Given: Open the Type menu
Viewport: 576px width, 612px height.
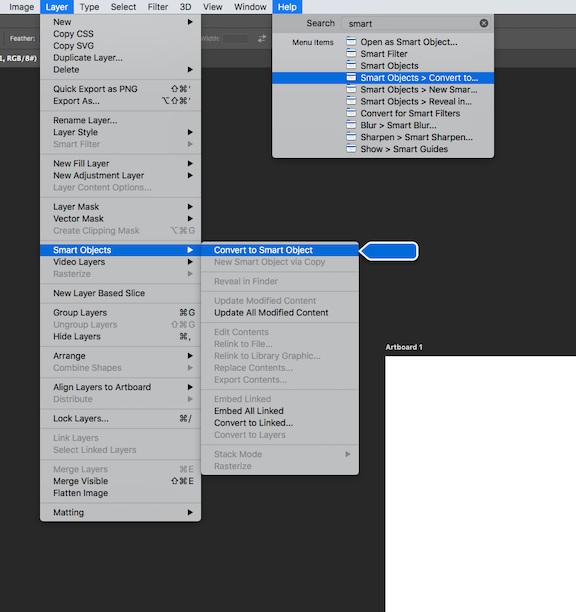Looking at the screenshot, I should coord(89,7).
